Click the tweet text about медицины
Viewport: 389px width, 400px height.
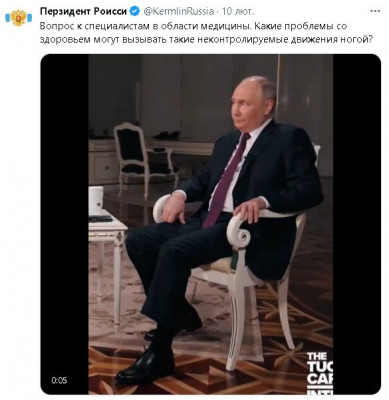coord(206,32)
